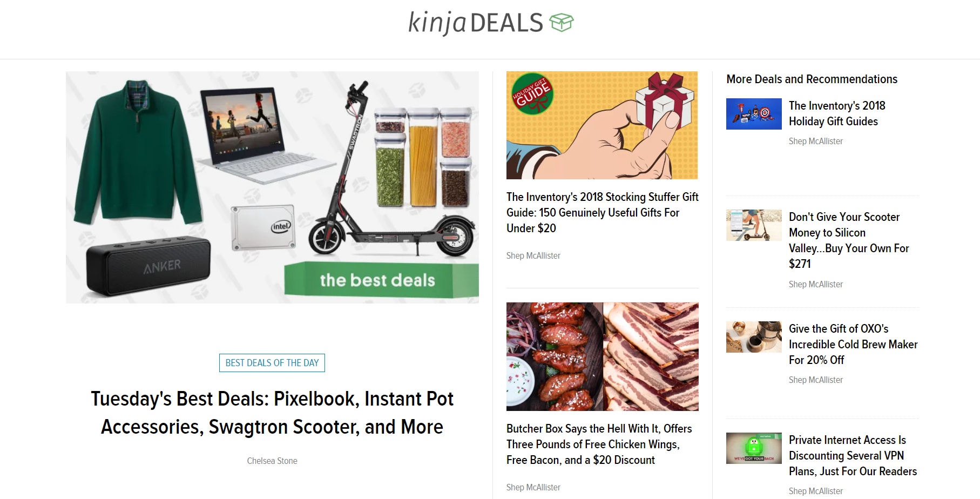Open the Holiday Gift Guide stocking stuffer image
The image size is (980, 499).
(x=603, y=125)
